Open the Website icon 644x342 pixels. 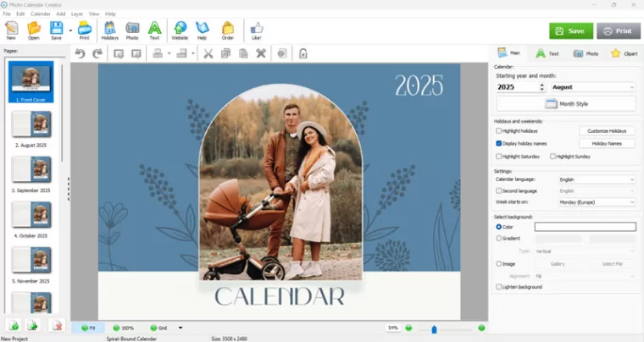click(180, 30)
